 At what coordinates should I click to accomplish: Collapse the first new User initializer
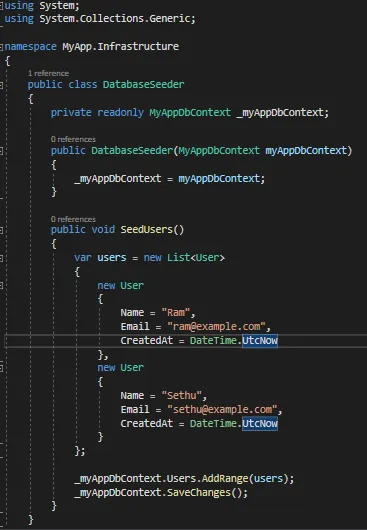coord(1,286)
